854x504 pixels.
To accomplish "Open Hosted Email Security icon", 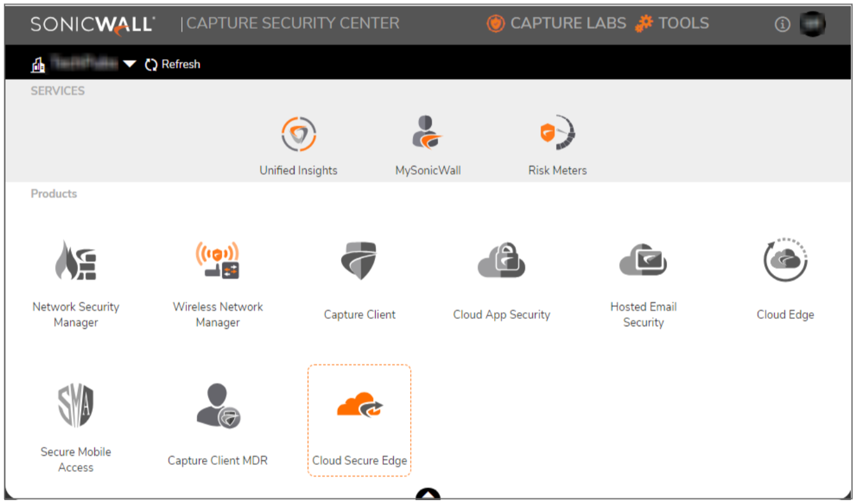I will pos(643,260).
